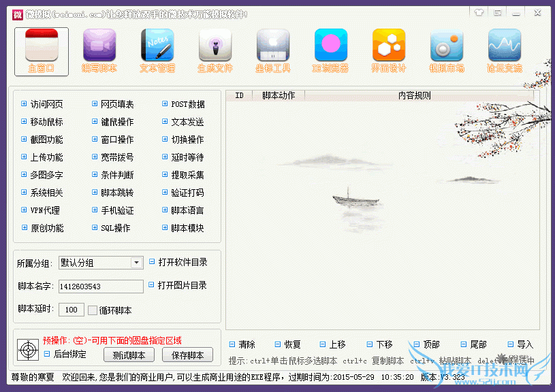Enable the 循环脚本 loop script checkbox
Viewport: 555px width, 392px height.
(93, 309)
